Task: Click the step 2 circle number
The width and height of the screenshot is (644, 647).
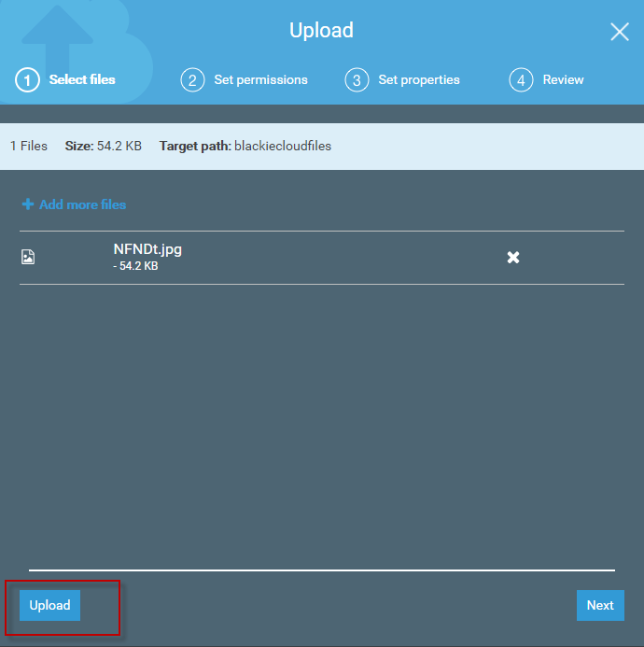Action: pos(192,80)
